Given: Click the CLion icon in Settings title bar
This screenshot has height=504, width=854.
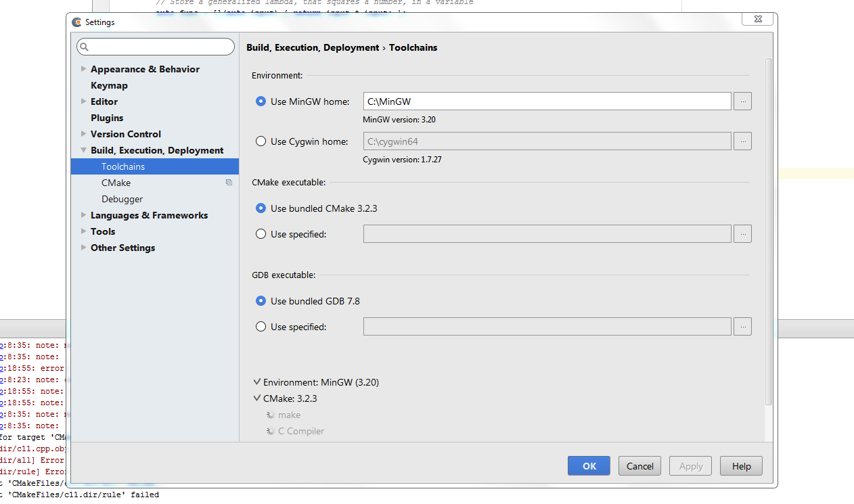Looking at the screenshot, I should 77,22.
